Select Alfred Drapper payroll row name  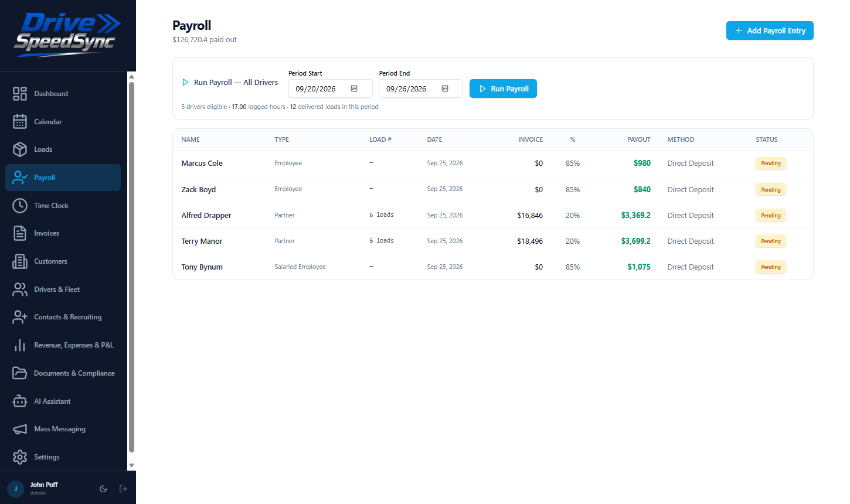click(206, 215)
